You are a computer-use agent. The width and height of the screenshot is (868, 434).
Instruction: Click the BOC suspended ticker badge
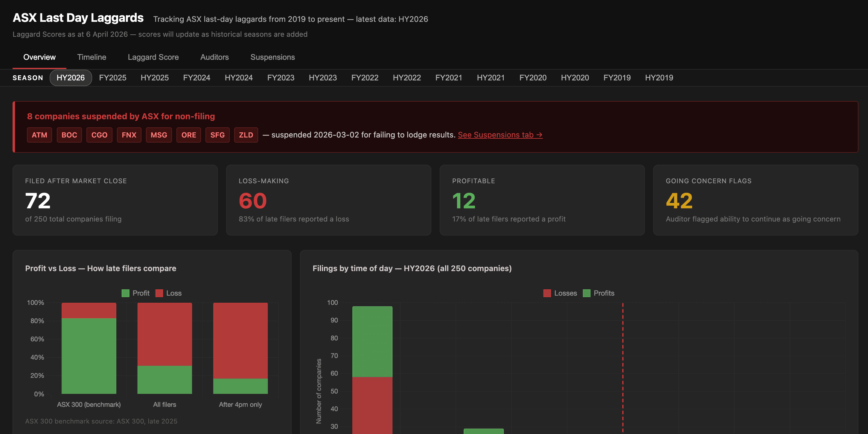tap(69, 135)
